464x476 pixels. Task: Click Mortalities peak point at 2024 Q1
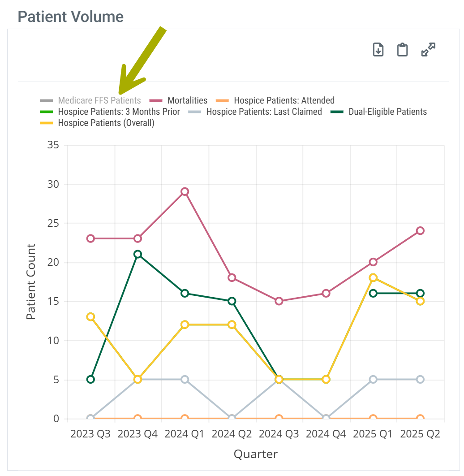tap(185, 192)
